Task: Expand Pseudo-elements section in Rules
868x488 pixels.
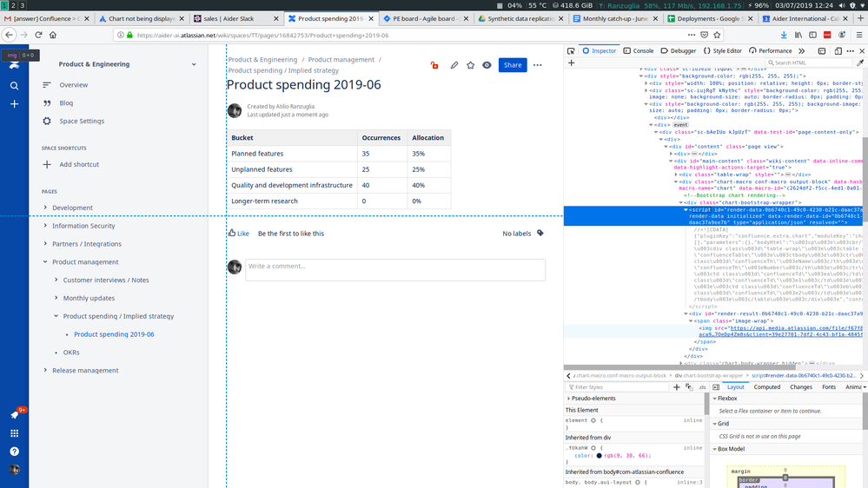Action: (568, 399)
